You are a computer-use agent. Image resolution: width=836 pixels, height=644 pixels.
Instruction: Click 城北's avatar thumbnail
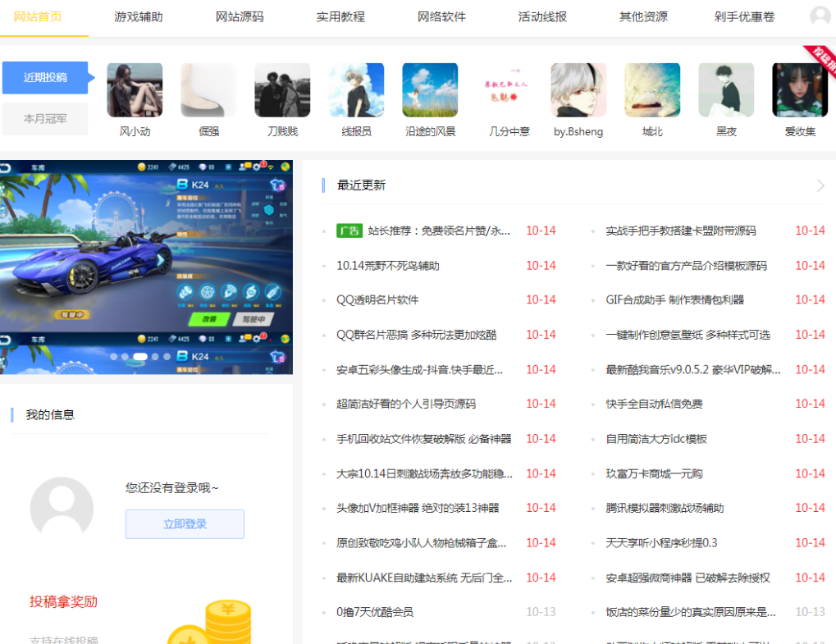[651, 89]
